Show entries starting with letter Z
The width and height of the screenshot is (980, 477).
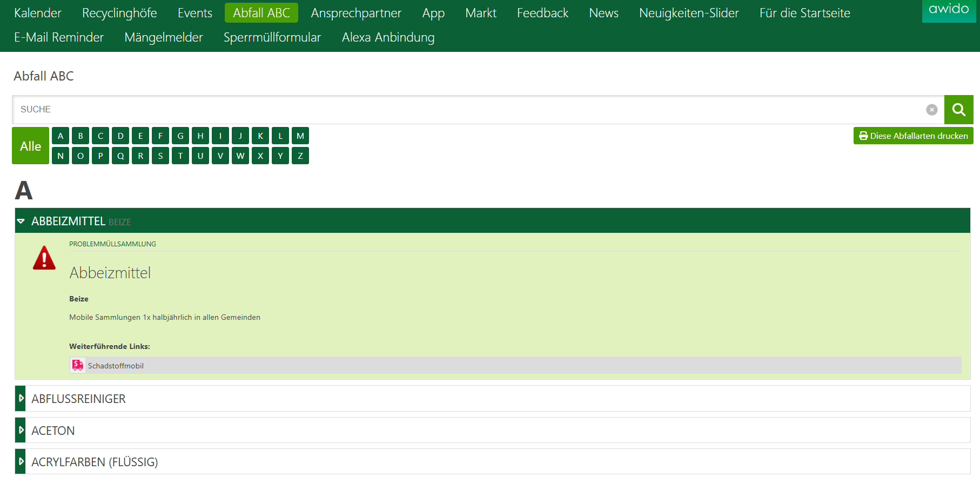point(300,156)
